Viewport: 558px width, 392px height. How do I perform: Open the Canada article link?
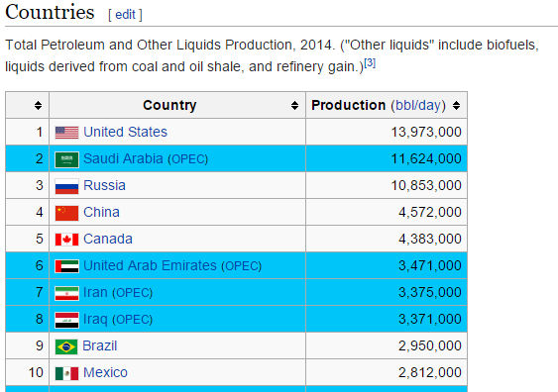[108, 239]
